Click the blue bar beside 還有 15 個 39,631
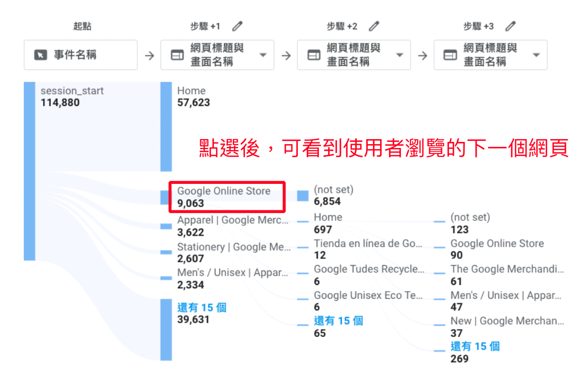The width and height of the screenshot is (588, 381). coord(166,330)
